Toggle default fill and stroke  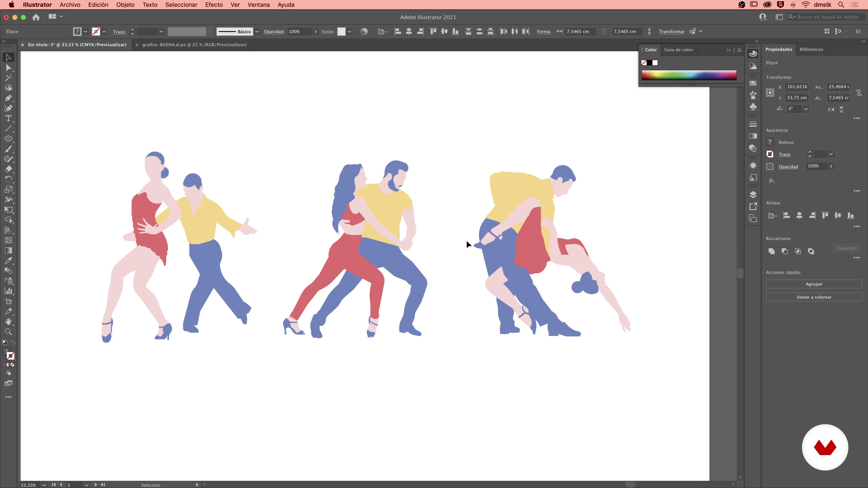tap(5, 343)
